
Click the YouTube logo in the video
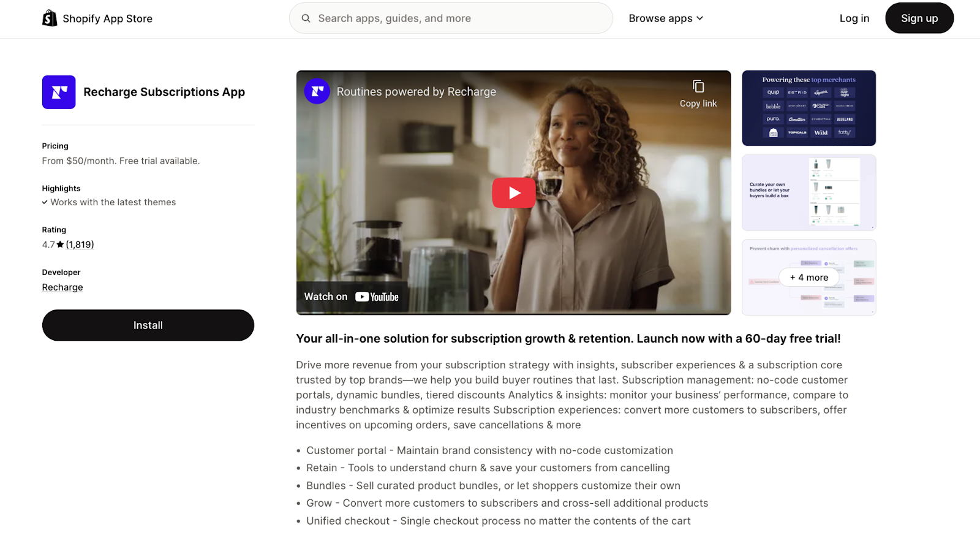(x=377, y=297)
